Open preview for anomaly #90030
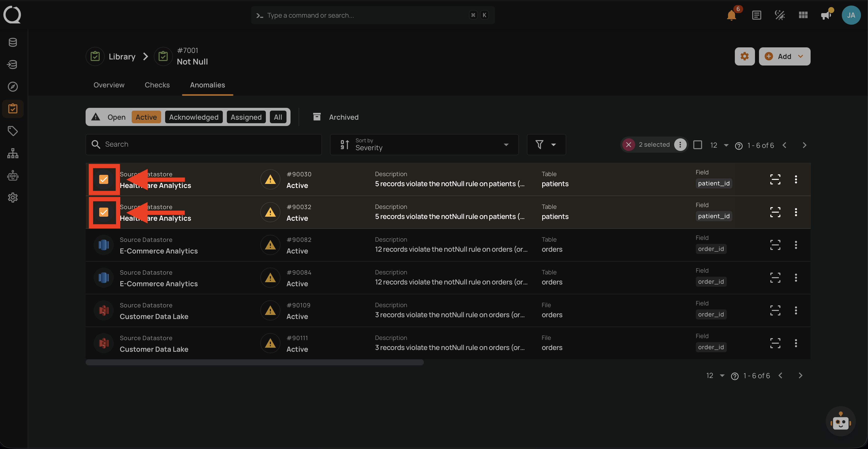 pyautogui.click(x=775, y=179)
